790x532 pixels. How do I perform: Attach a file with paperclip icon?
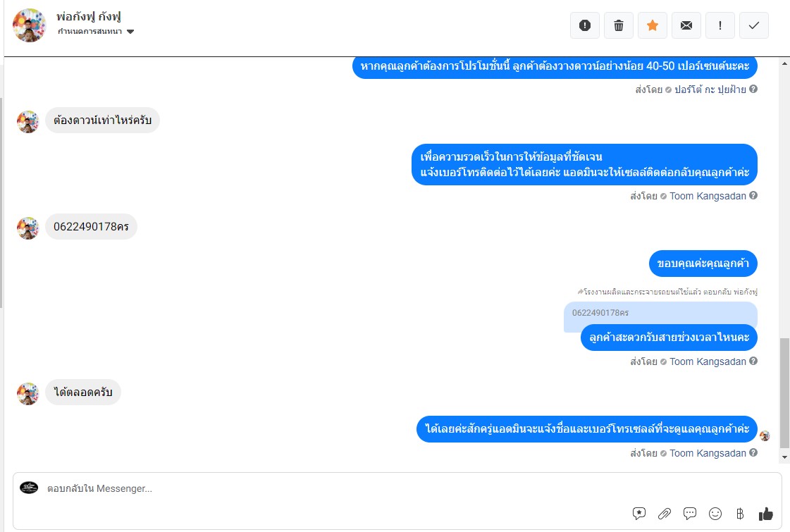(x=664, y=514)
